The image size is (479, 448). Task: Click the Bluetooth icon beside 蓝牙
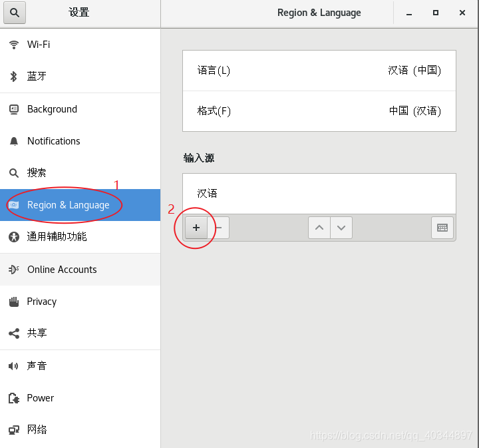[x=13, y=77]
